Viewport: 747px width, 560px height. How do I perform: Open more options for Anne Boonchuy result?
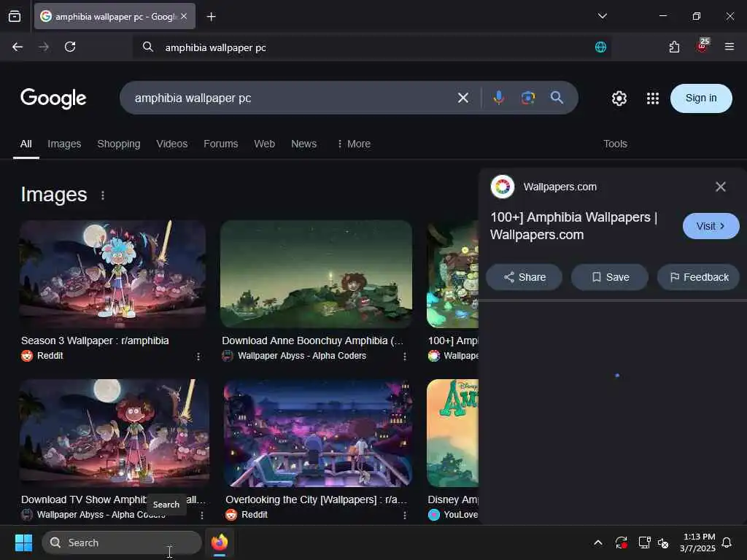[404, 356]
